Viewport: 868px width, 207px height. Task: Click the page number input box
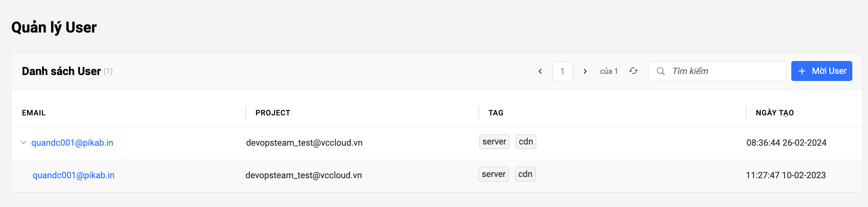click(x=562, y=71)
